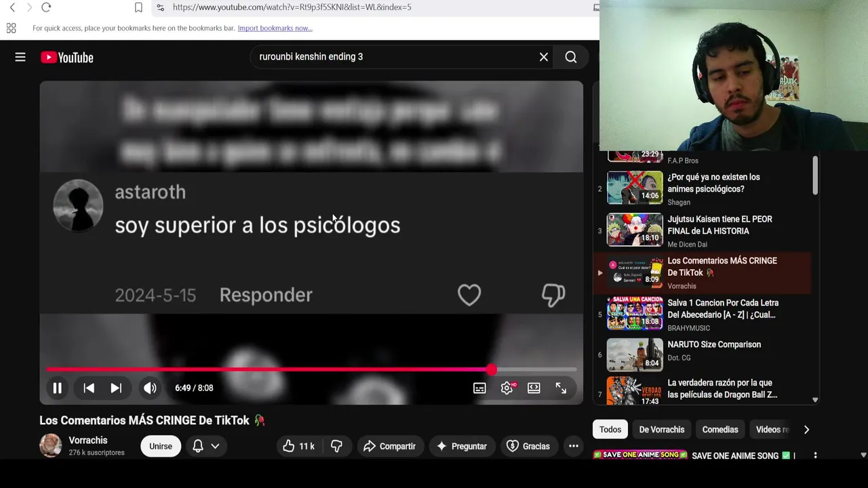Click Shagan channel name in playlist
868x488 pixels.
tap(679, 202)
